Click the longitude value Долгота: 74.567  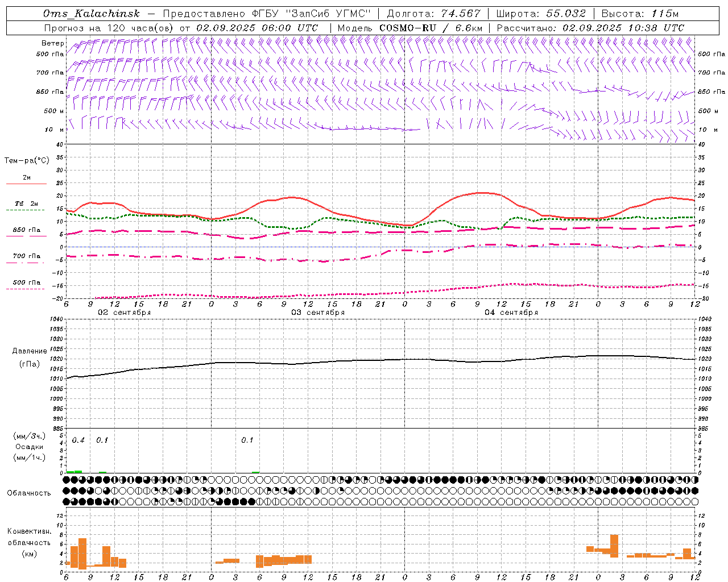tap(434, 14)
